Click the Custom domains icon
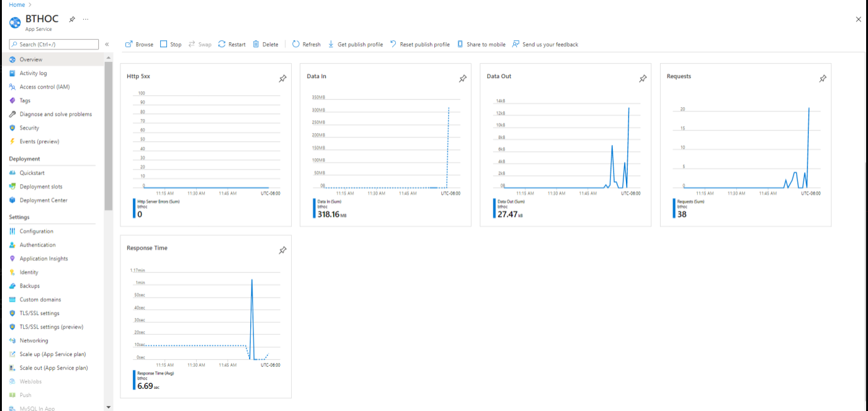The height and width of the screenshot is (411, 868). tap(13, 299)
